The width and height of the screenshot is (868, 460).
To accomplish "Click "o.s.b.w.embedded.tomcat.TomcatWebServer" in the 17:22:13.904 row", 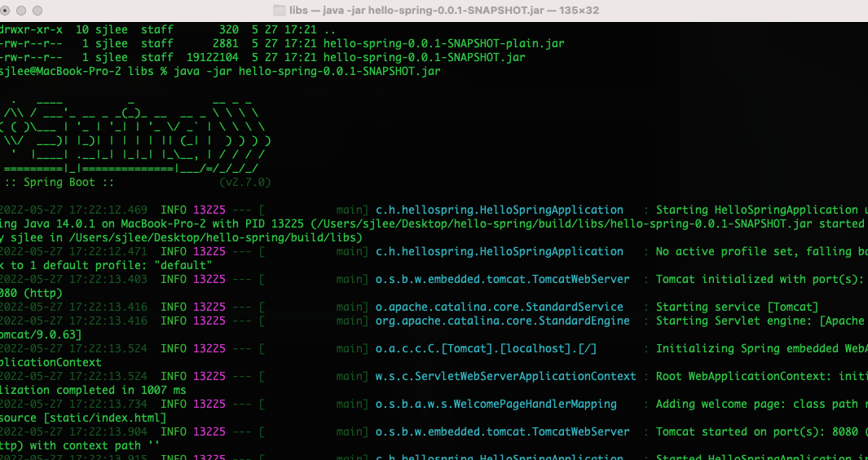I will pyautogui.click(x=503, y=431).
